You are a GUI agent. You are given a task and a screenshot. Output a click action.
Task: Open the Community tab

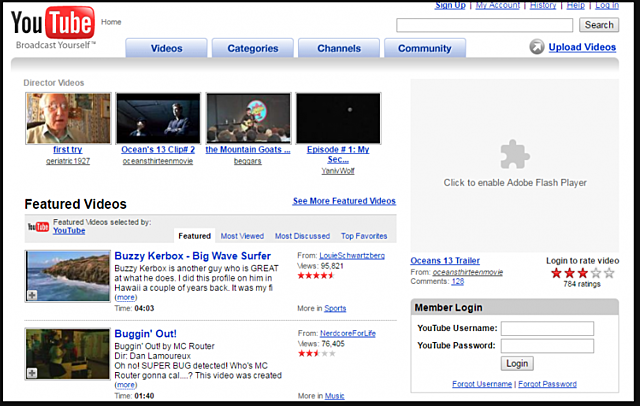[x=425, y=48]
